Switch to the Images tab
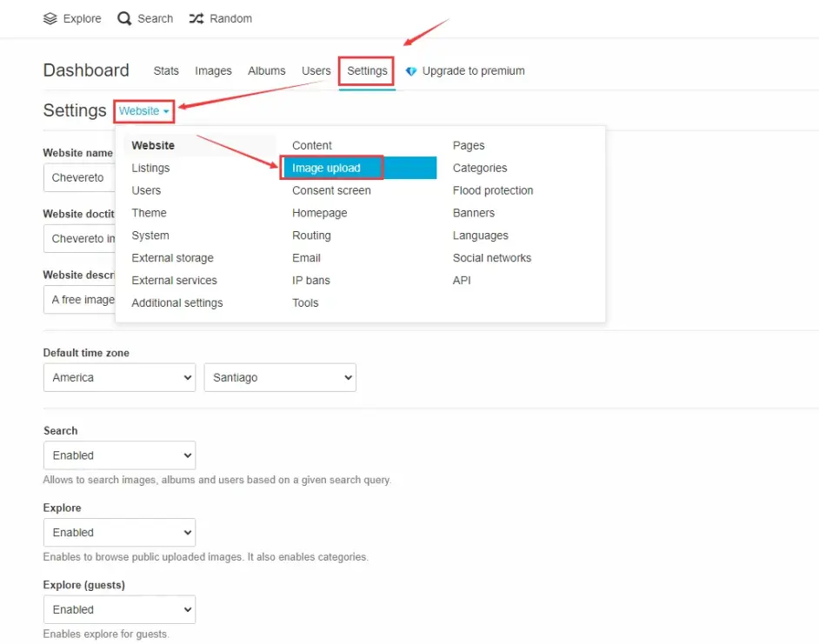The image size is (819, 644). tap(213, 71)
